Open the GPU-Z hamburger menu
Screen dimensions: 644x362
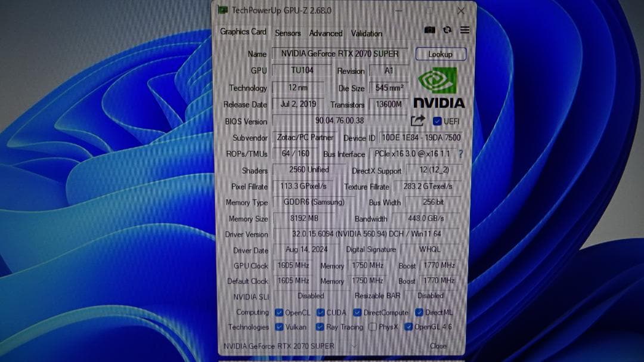tap(465, 30)
